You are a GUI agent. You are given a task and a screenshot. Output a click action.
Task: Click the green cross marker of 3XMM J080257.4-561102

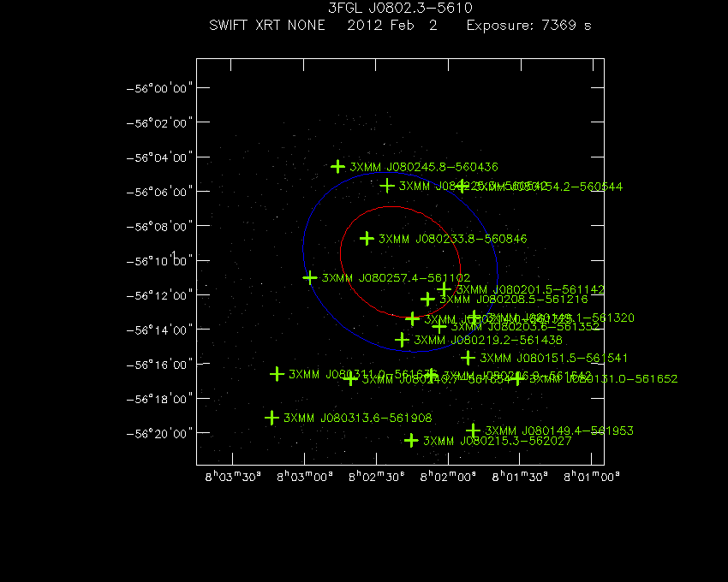[310, 277]
